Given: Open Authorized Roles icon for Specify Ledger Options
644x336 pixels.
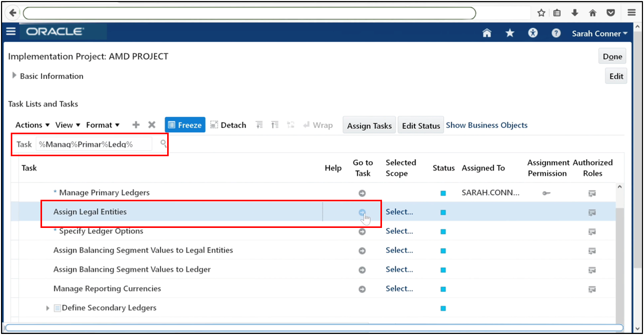Looking at the screenshot, I should 593,231.
